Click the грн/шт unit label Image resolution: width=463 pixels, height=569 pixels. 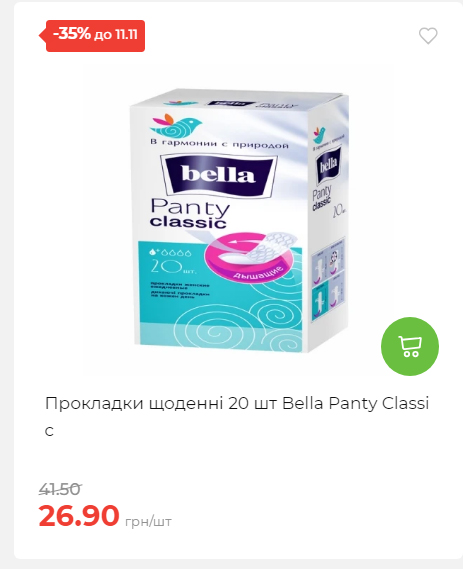pyautogui.click(x=148, y=522)
